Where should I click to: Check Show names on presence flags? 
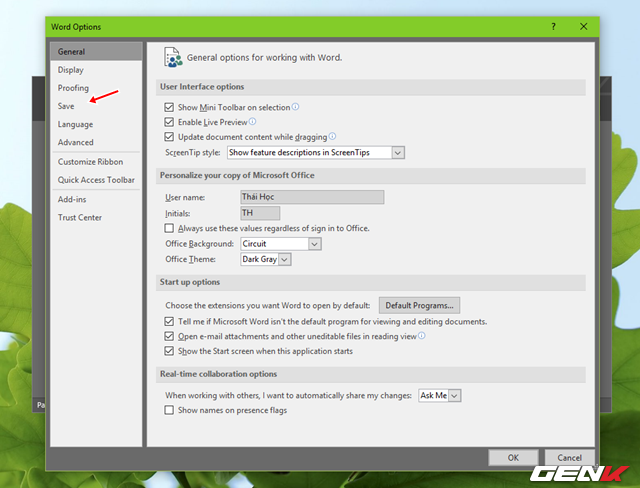pos(169,411)
